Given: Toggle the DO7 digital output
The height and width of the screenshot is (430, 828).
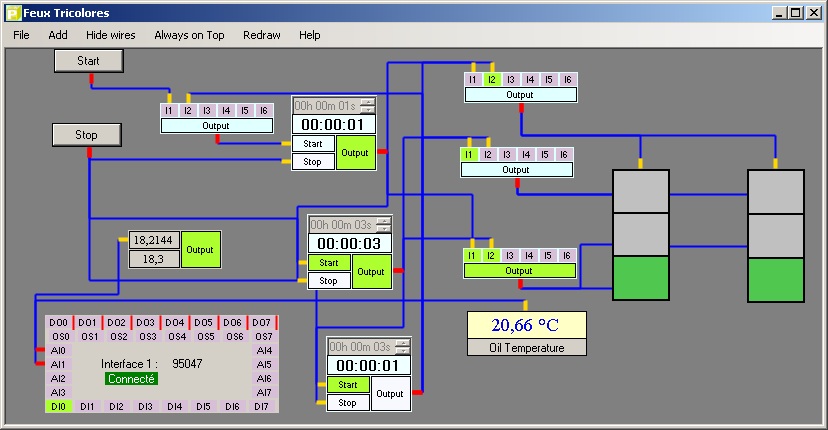Looking at the screenshot, I should pyautogui.click(x=262, y=323).
